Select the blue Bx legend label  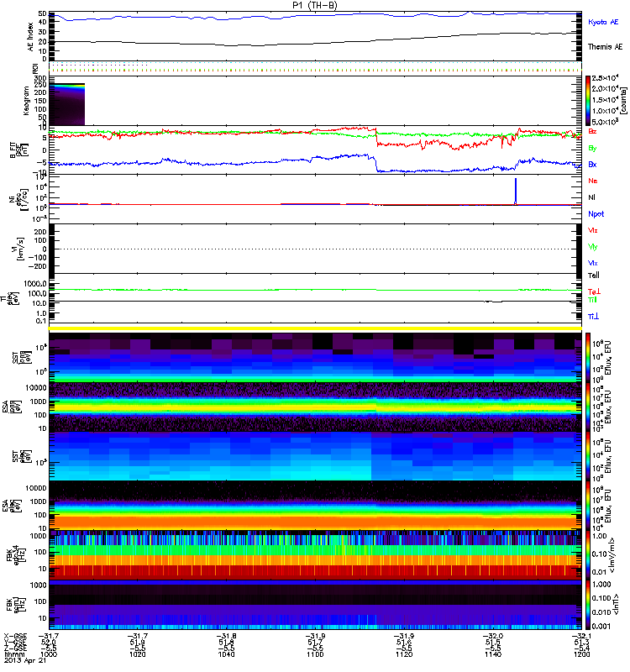point(592,164)
